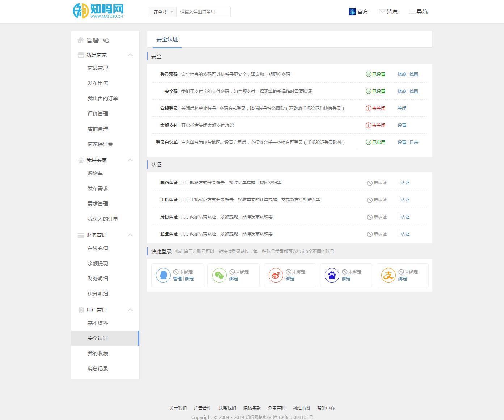Click 修改 for 登录密码
The height and width of the screenshot is (420, 504).
(x=402, y=75)
